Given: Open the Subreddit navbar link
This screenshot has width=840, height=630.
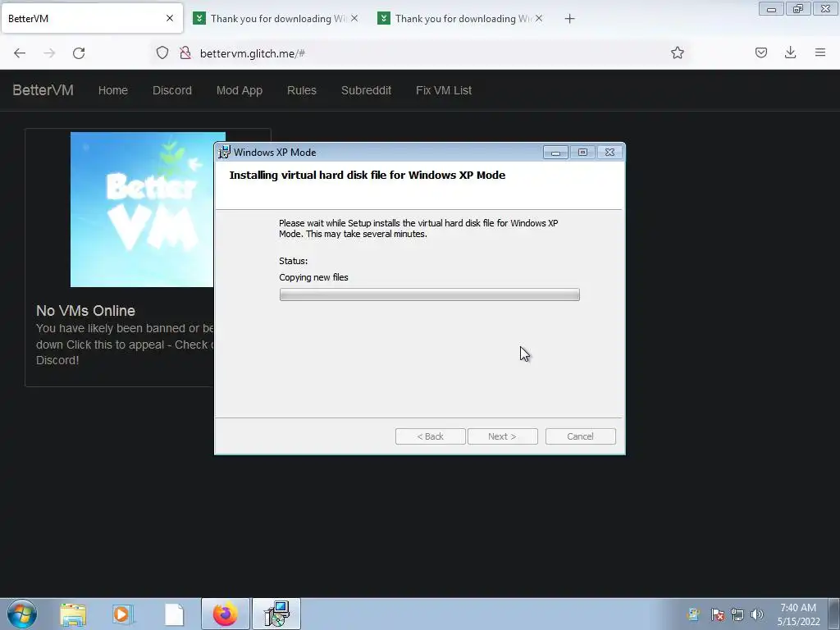Looking at the screenshot, I should [x=367, y=90].
